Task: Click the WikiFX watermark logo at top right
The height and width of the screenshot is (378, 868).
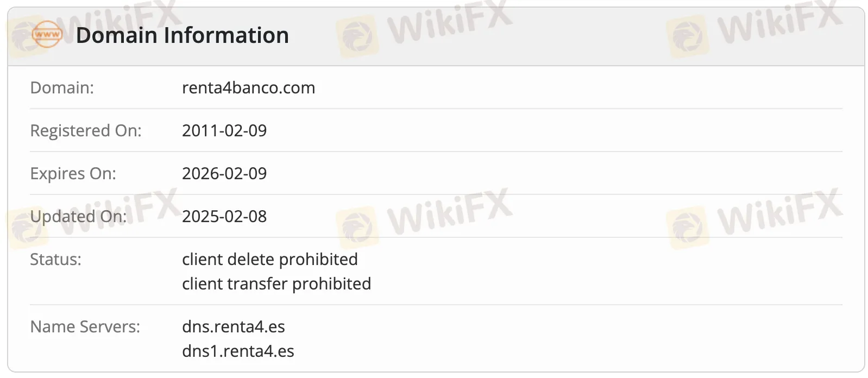Action: click(755, 27)
